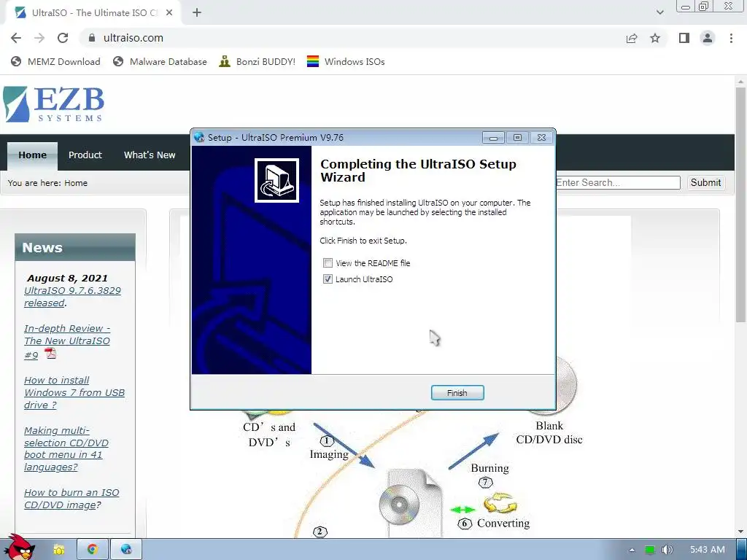Click the Burning label in diagram
The image size is (747, 560).
click(489, 468)
